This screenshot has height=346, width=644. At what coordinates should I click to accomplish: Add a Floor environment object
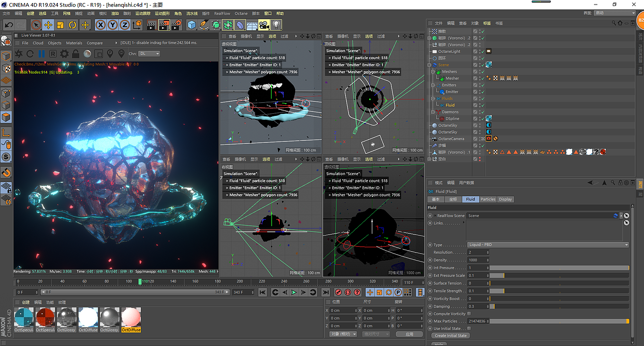(x=252, y=25)
